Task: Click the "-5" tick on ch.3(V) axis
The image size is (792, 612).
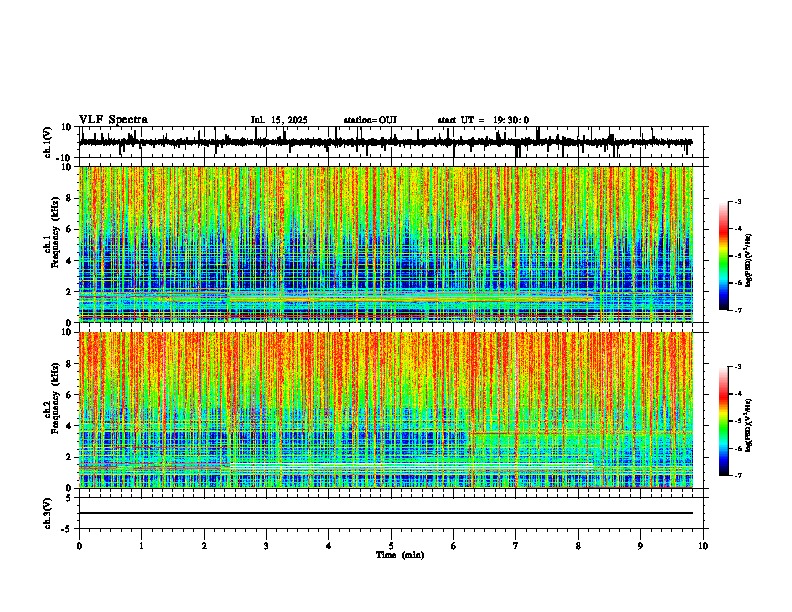Action: pos(68,529)
